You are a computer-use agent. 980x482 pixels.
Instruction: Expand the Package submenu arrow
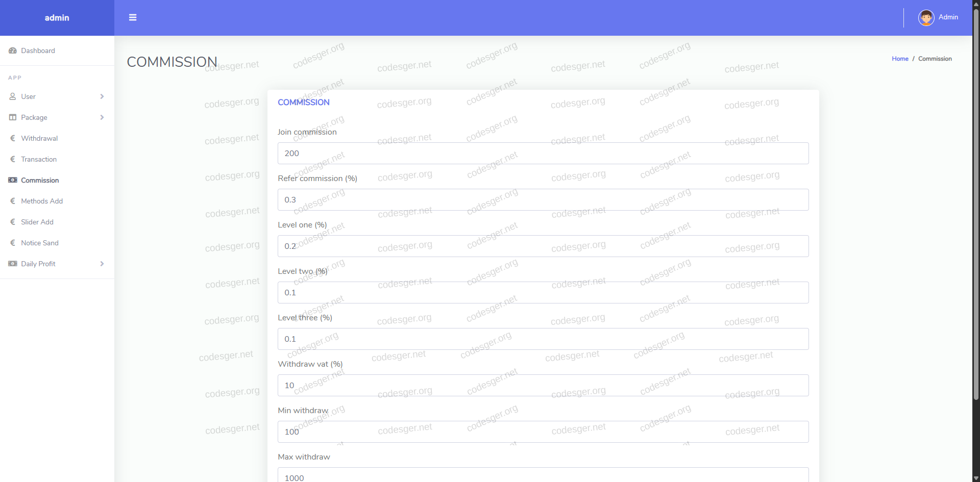point(102,117)
